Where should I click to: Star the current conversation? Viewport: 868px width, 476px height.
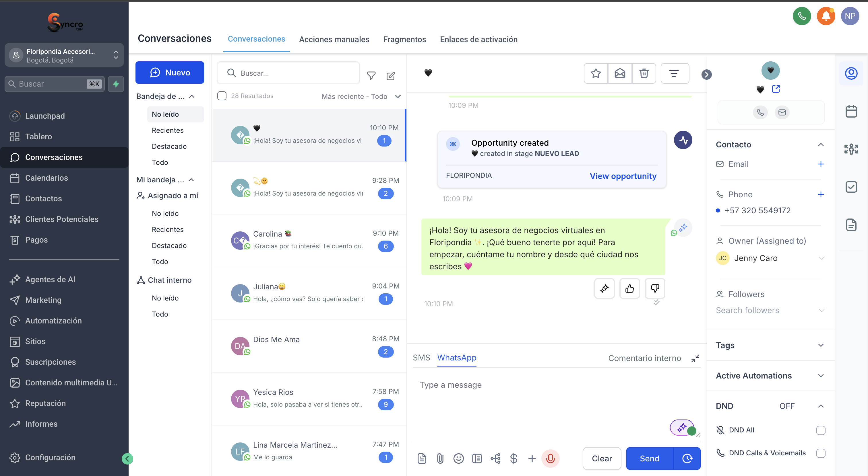coord(596,73)
